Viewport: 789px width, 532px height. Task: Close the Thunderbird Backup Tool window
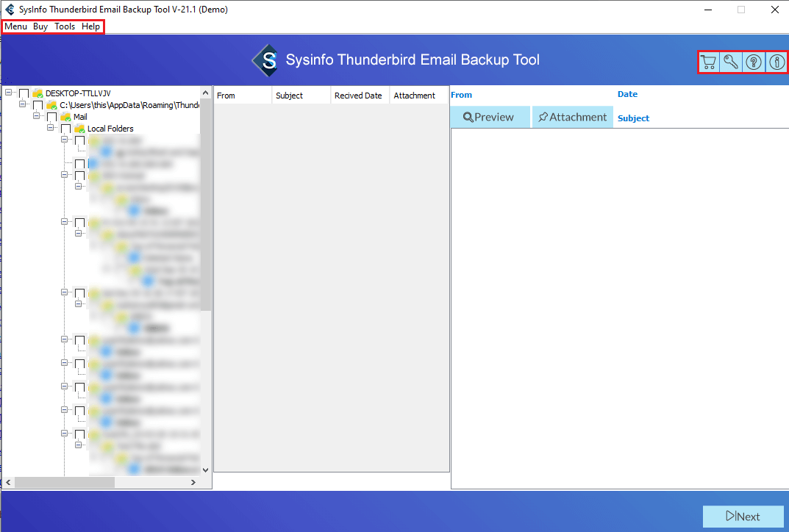[x=775, y=10]
